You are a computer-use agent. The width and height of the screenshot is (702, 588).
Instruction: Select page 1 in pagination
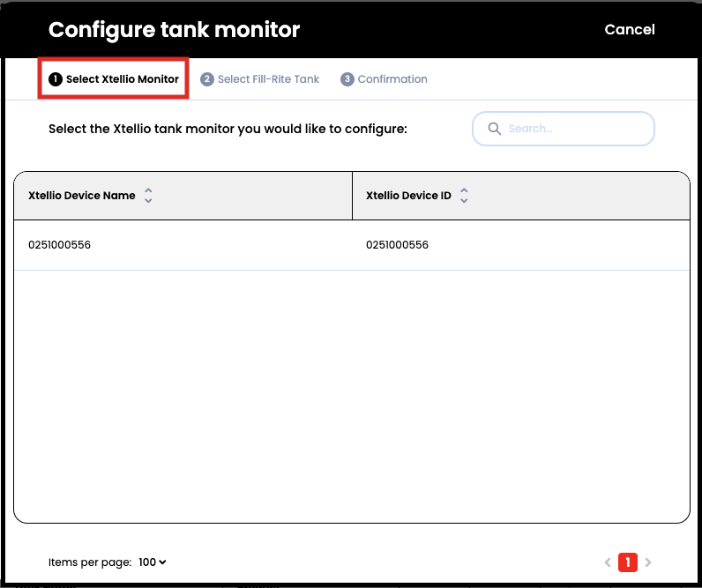tap(628, 562)
